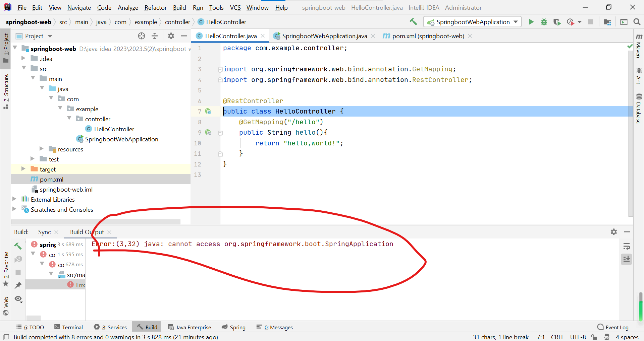
Task: Expand the target folder
Action: pyautogui.click(x=23, y=169)
